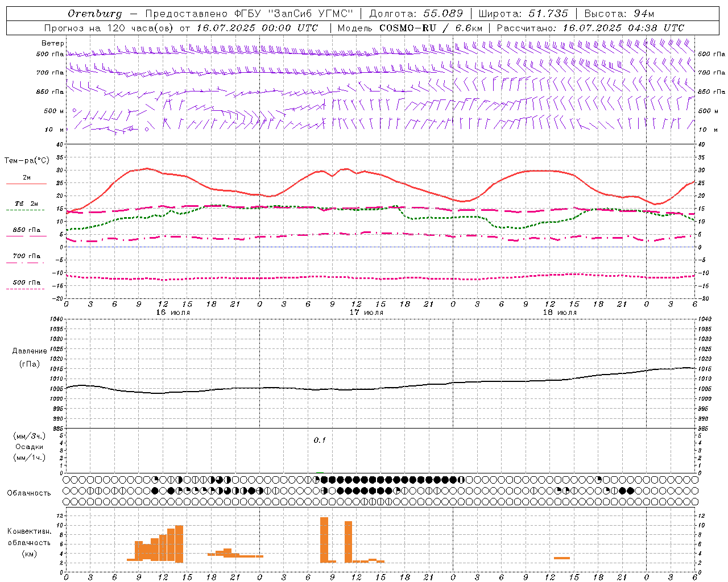728x582 pixels.
Task: Click the Ветер panel label
Action: point(53,43)
